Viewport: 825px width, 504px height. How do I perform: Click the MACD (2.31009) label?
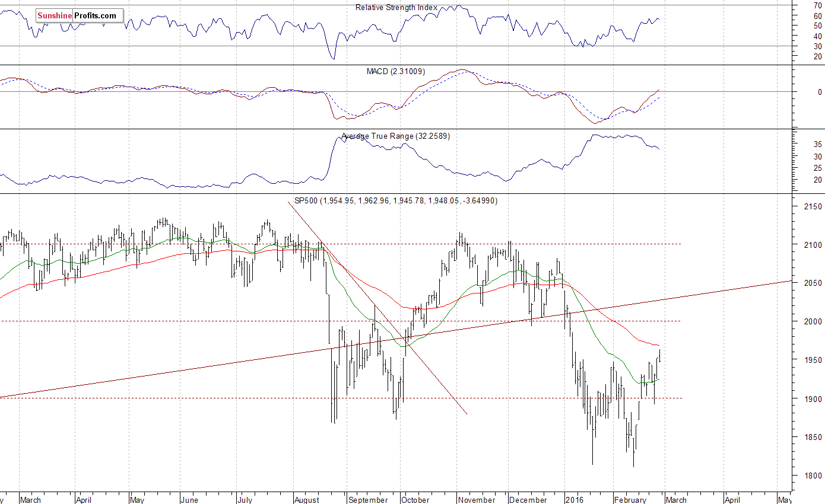click(x=395, y=72)
